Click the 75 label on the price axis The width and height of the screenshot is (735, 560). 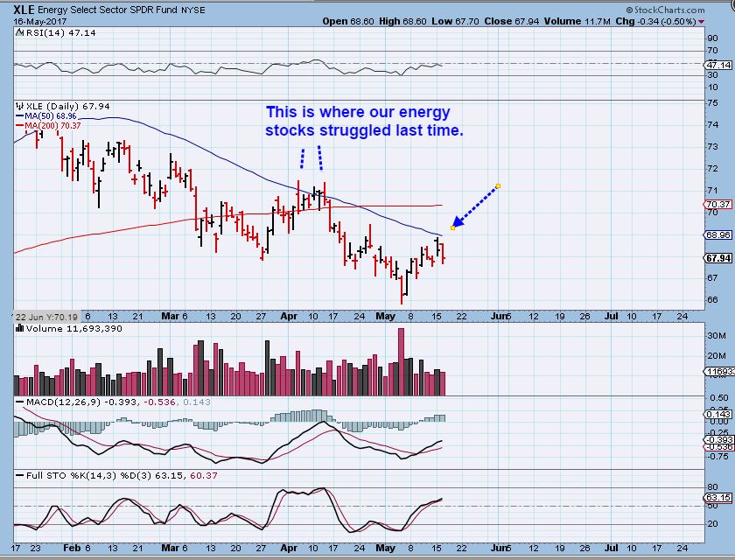click(x=712, y=102)
